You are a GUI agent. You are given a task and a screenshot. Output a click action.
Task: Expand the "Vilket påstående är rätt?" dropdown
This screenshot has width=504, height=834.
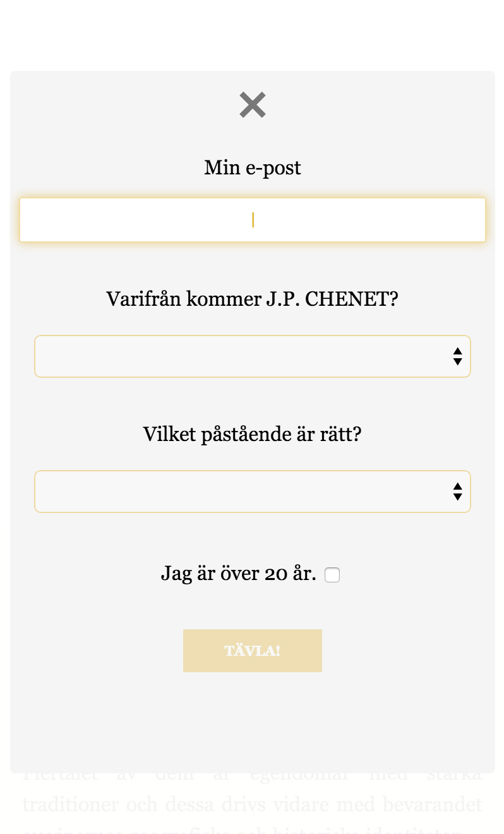[x=240, y=492]
